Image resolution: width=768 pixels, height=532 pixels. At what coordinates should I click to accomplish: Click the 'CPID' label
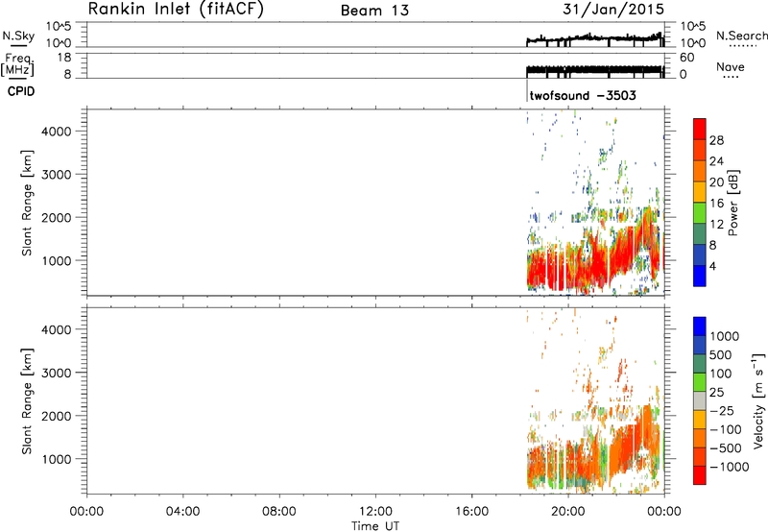click(21, 91)
